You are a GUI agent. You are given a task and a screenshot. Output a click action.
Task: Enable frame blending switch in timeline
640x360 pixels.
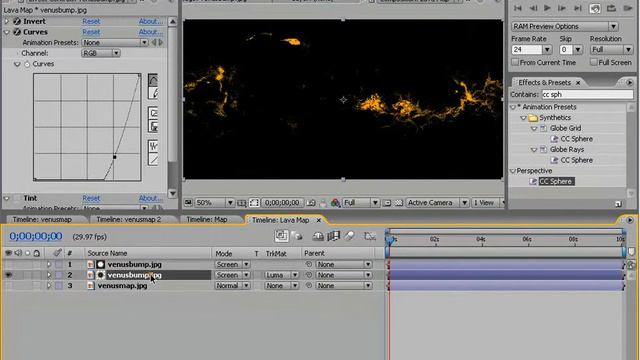(333, 236)
